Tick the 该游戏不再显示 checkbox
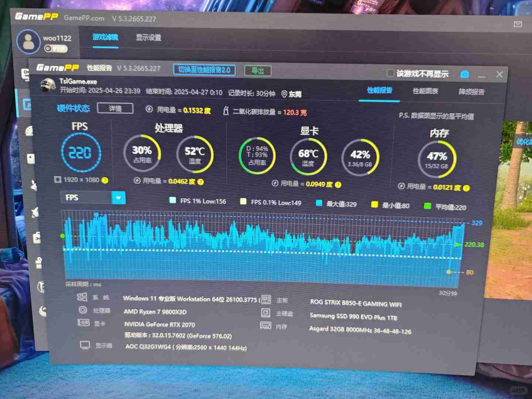Image resolution: width=532 pixels, height=399 pixels. [x=390, y=73]
